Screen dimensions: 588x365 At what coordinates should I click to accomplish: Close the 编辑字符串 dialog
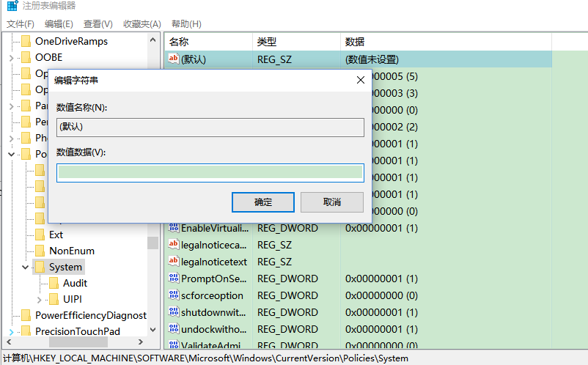360,80
